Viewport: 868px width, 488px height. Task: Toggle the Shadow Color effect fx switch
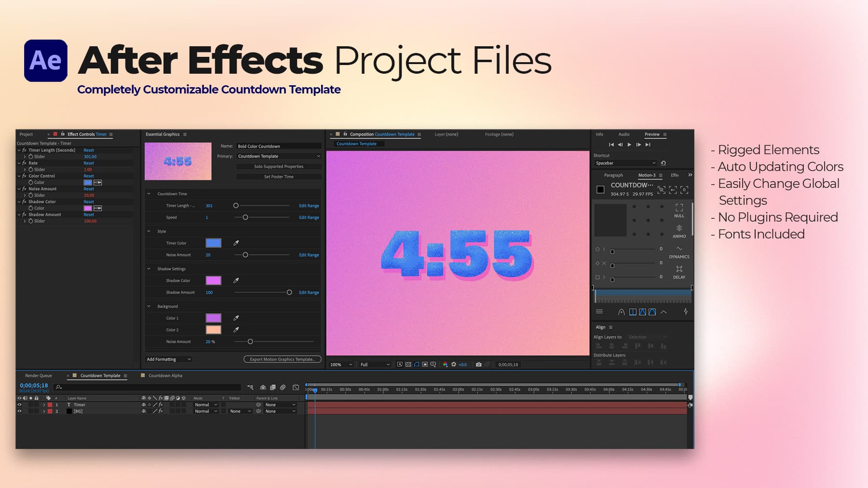click(24, 202)
